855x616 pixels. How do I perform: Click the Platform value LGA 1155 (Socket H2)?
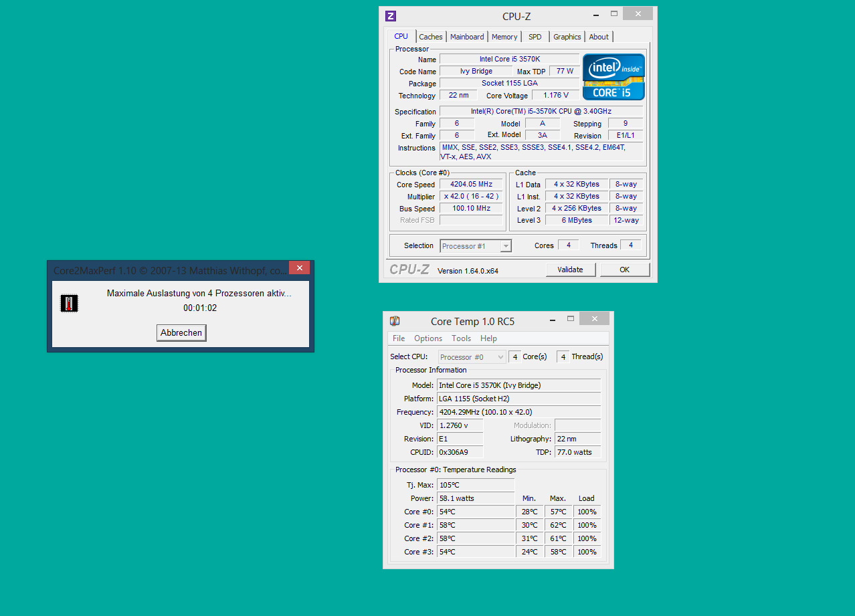click(x=518, y=399)
